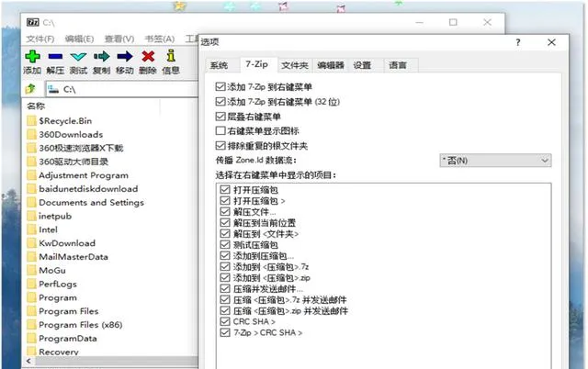This screenshot has width=588, height=369.
Task: Switch to the 系统 tab
Action: click(219, 65)
